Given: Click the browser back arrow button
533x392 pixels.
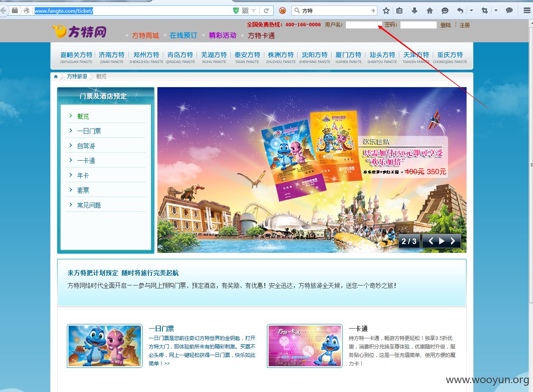Looking at the screenshot, I should [3, 11].
